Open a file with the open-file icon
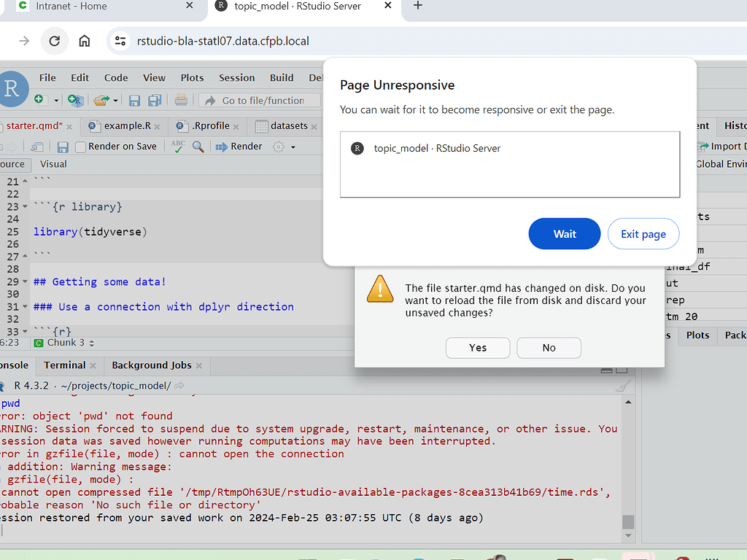Viewport: 747px width, 560px height. (99, 100)
